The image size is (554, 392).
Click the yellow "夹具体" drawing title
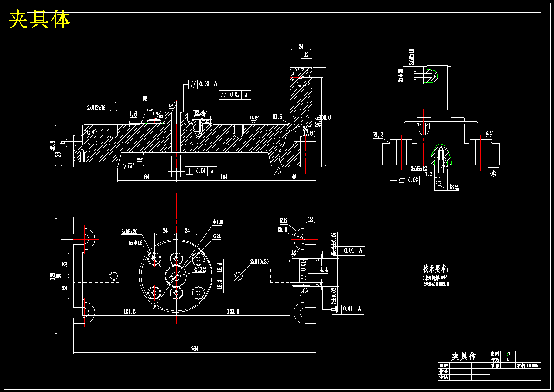[x=39, y=20]
